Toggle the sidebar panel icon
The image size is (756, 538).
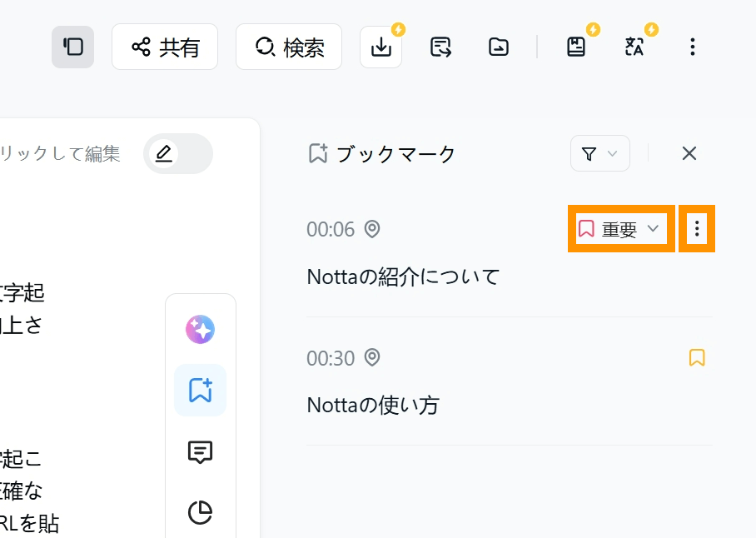tap(72, 47)
